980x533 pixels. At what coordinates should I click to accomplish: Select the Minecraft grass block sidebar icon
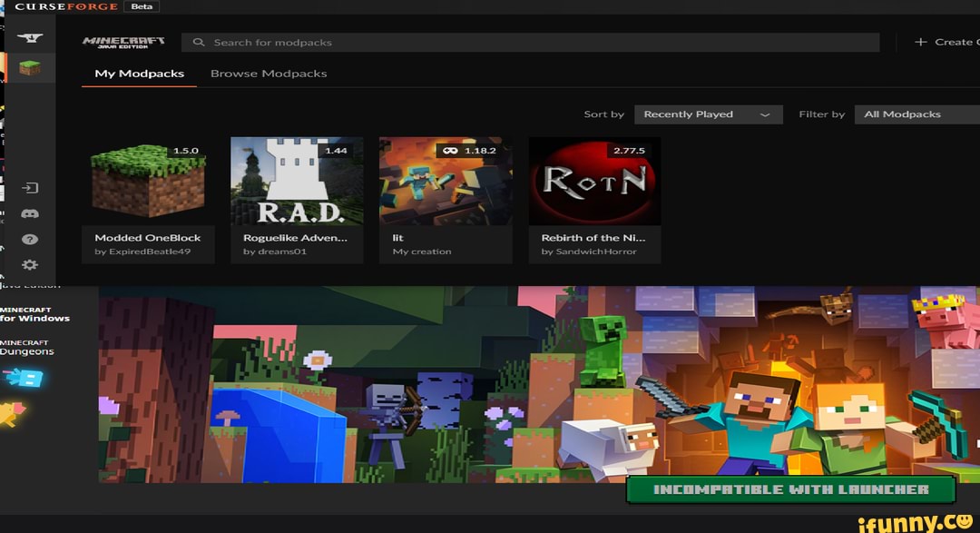point(32,67)
